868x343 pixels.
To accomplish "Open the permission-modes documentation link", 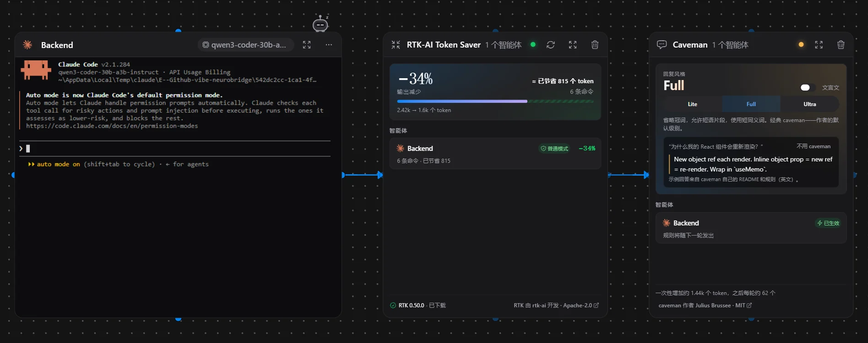I will point(112,126).
